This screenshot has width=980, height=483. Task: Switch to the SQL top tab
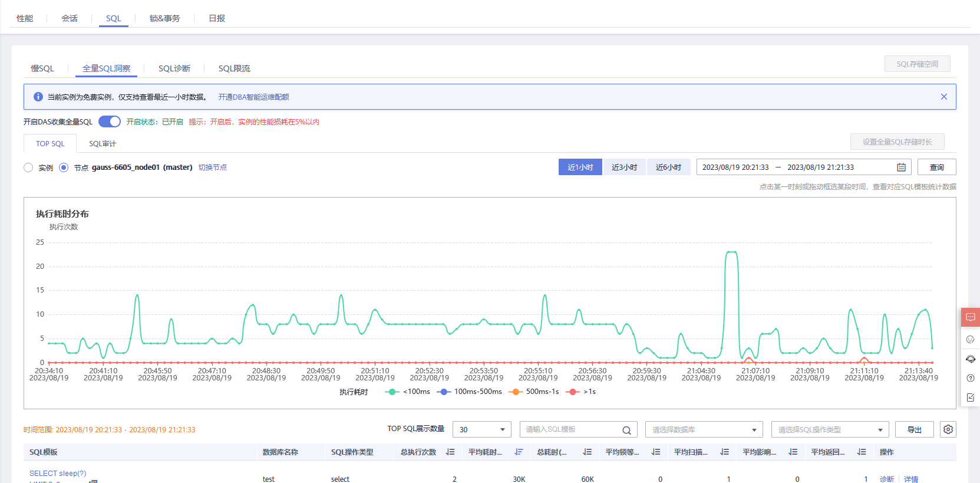pos(114,18)
